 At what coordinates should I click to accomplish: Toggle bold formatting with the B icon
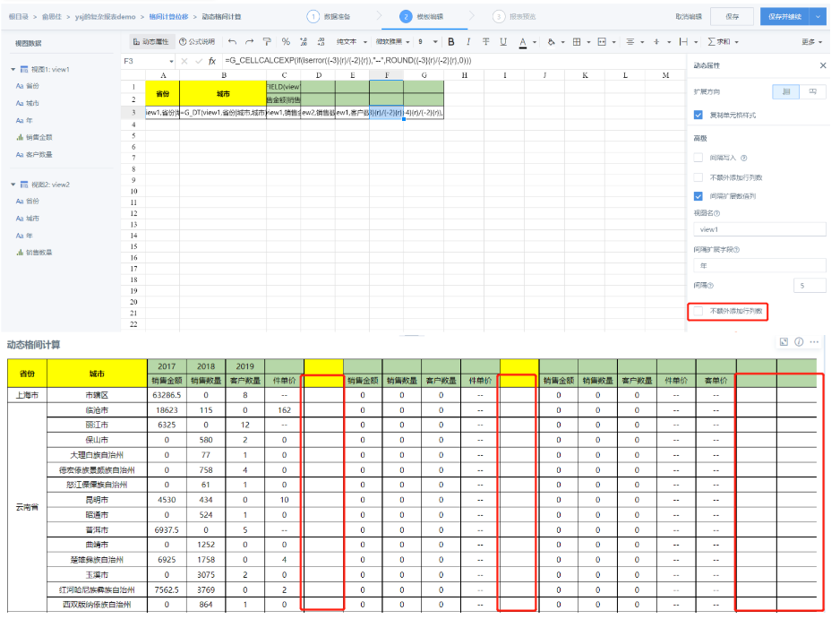click(x=451, y=42)
